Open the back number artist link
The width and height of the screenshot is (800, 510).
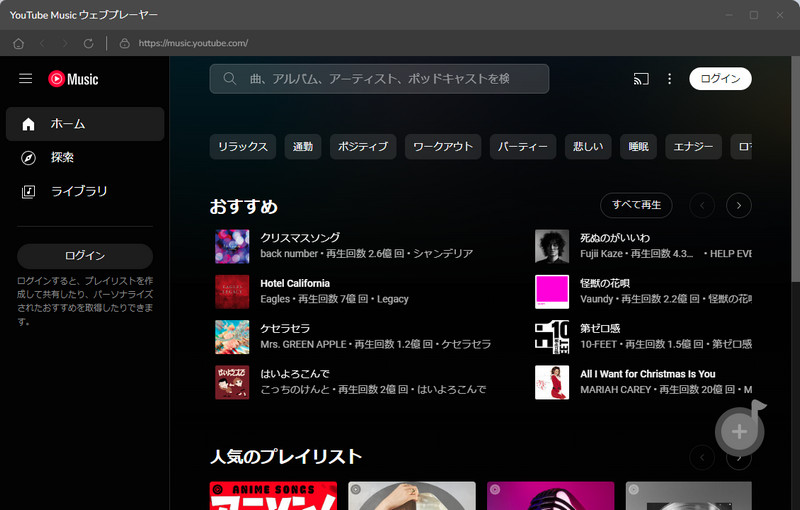tap(289, 253)
